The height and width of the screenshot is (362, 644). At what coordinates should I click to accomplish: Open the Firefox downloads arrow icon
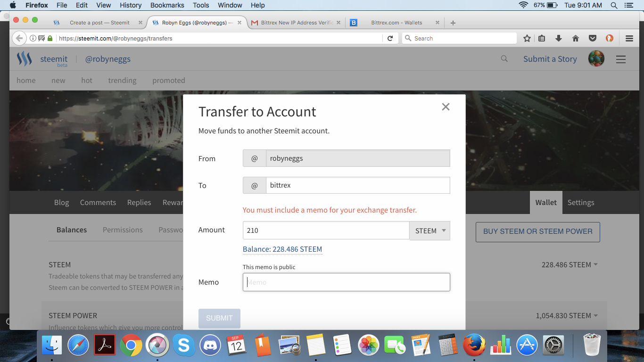point(559,38)
